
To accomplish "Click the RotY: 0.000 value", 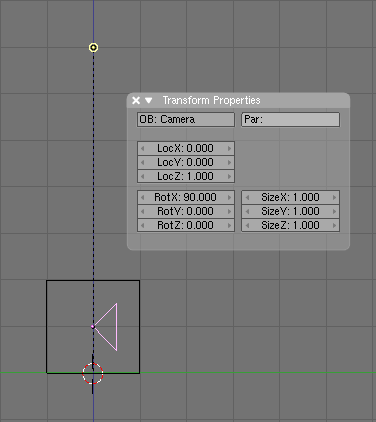I will click(185, 211).
